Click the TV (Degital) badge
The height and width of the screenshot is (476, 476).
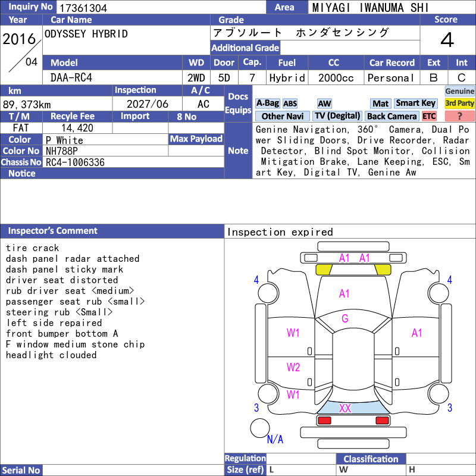coord(337,116)
